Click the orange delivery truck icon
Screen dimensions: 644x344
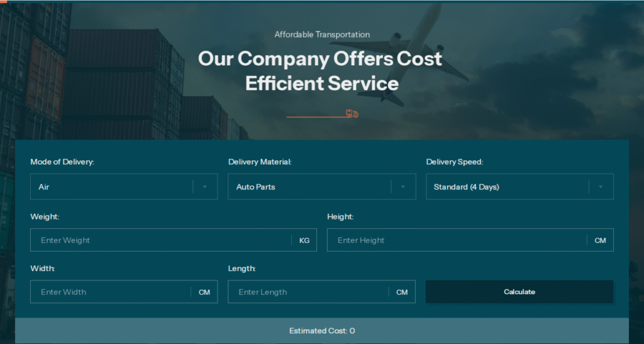click(x=352, y=114)
